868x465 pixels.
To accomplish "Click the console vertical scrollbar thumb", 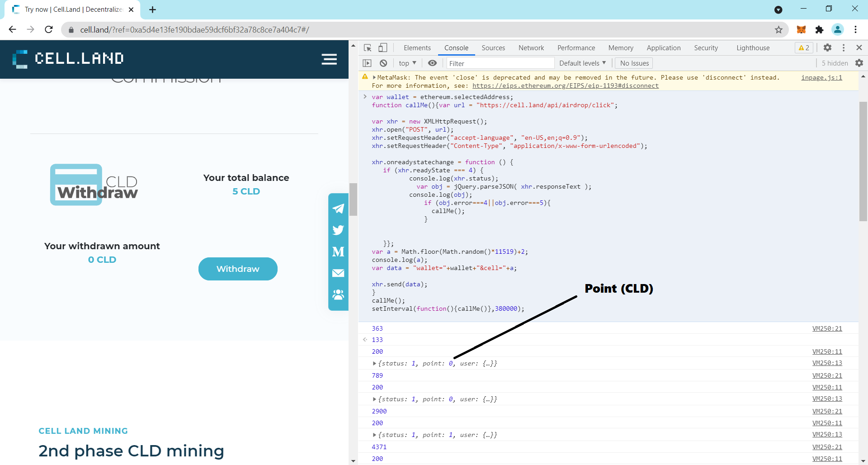I will click(x=863, y=161).
